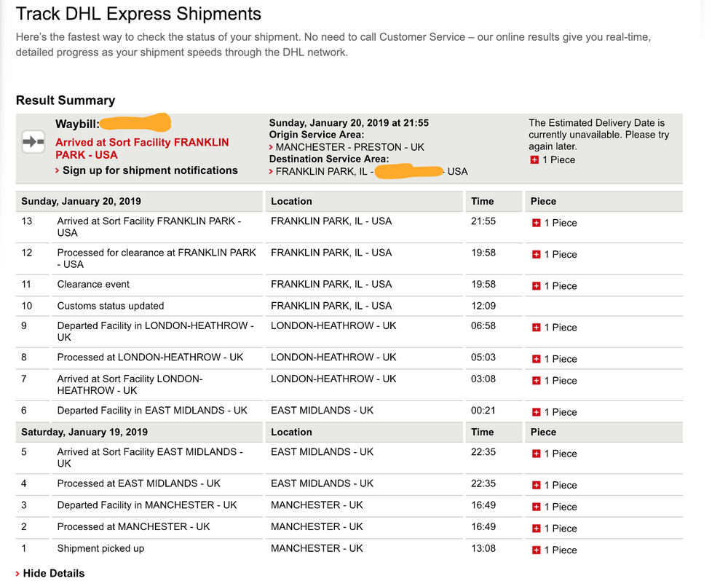Image resolution: width=728 pixels, height=581 pixels.
Task: Expand piece details for Clearance event row
Action: (x=537, y=286)
